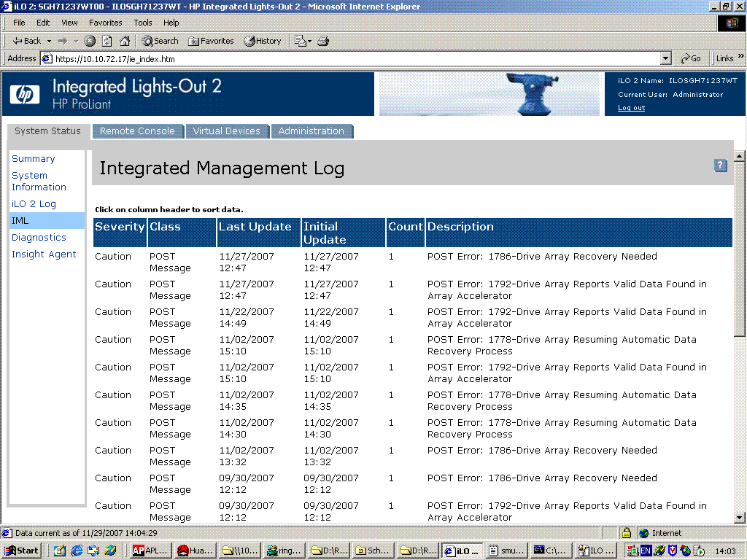The width and height of the screenshot is (747, 560).
Task: Open the iLO 2 Log sidebar link
Action: coord(34,204)
